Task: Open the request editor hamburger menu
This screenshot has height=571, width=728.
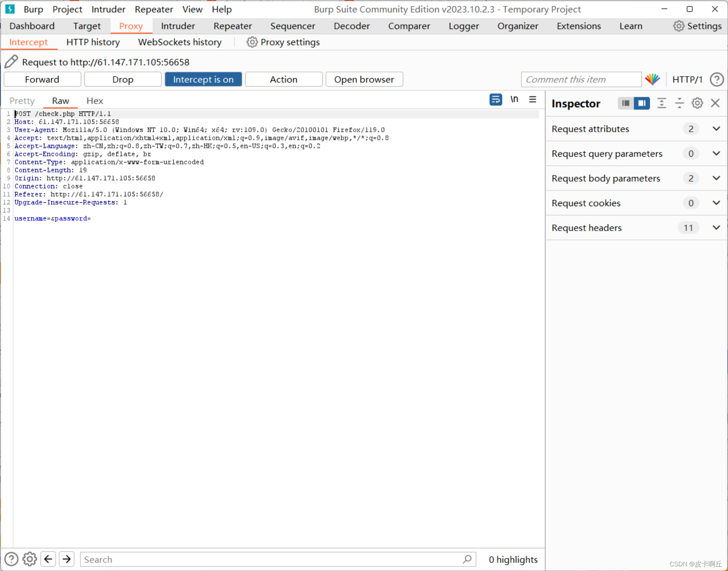Action: (x=532, y=99)
